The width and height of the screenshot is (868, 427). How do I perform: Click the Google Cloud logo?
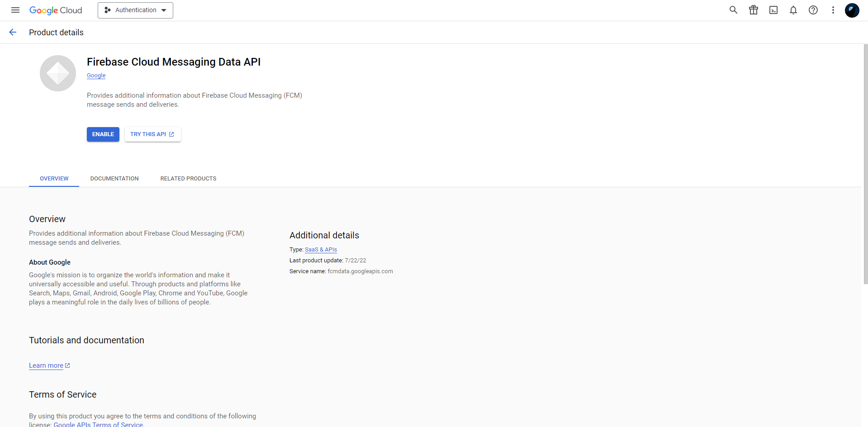point(56,10)
